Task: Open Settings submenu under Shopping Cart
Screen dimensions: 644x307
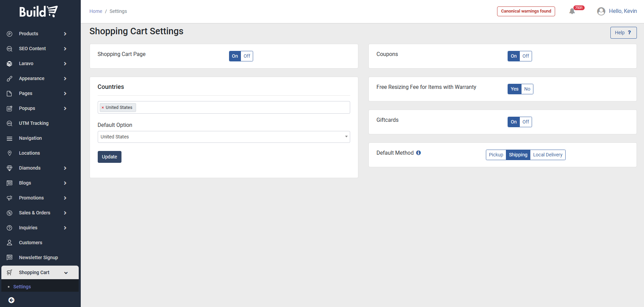Action: (22, 287)
